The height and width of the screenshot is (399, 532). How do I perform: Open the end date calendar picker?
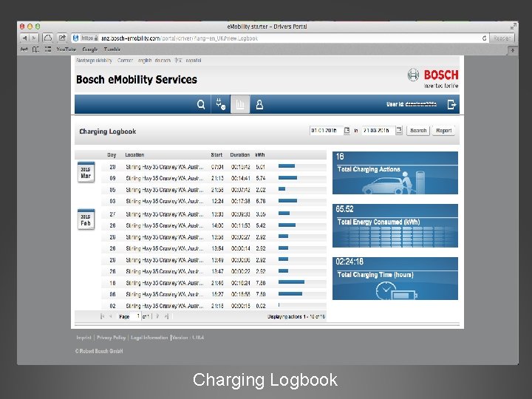399,131
